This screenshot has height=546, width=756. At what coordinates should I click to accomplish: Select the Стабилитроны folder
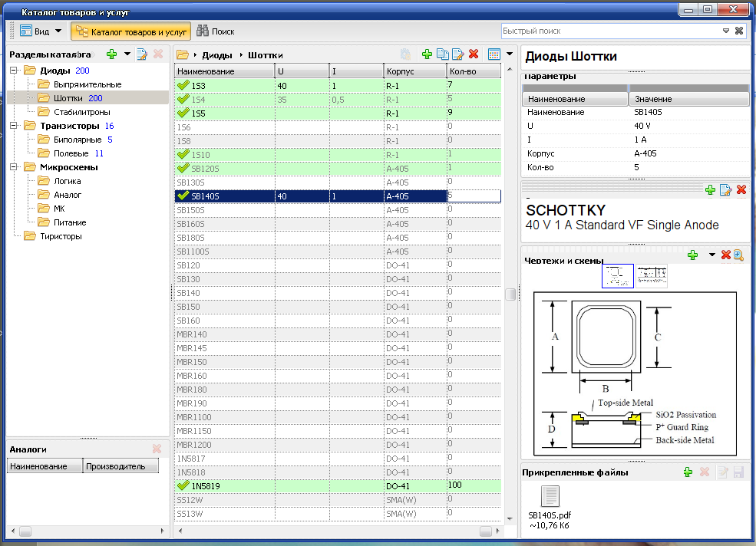pyautogui.click(x=74, y=112)
